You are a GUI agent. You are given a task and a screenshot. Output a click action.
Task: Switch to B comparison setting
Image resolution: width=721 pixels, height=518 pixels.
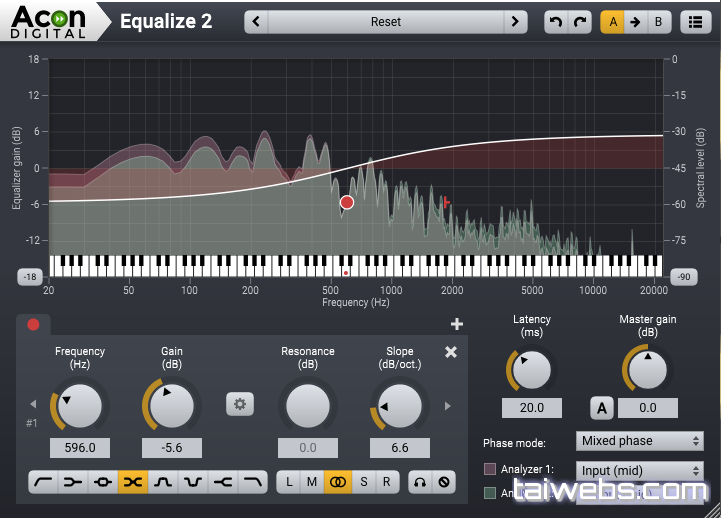(x=658, y=22)
